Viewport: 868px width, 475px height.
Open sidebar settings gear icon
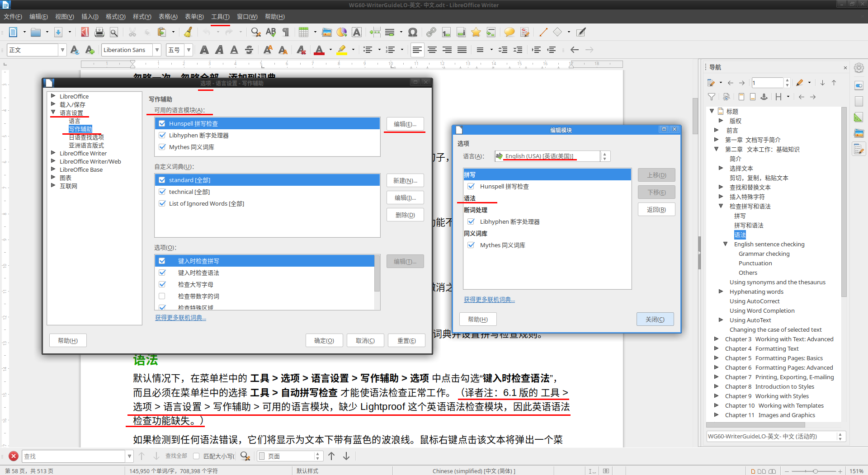[x=859, y=68]
